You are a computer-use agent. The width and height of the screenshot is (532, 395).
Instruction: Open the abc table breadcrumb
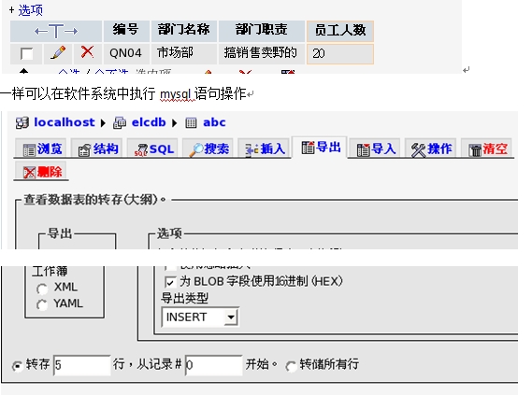click(x=214, y=122)
